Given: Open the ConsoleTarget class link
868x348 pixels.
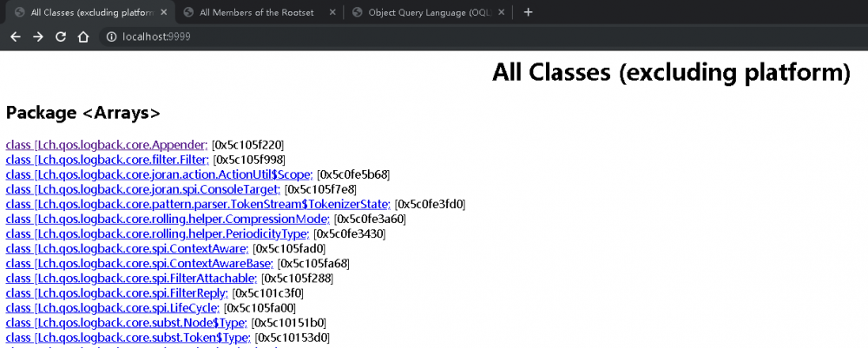Looking at the screenshot, I should 143,190.
